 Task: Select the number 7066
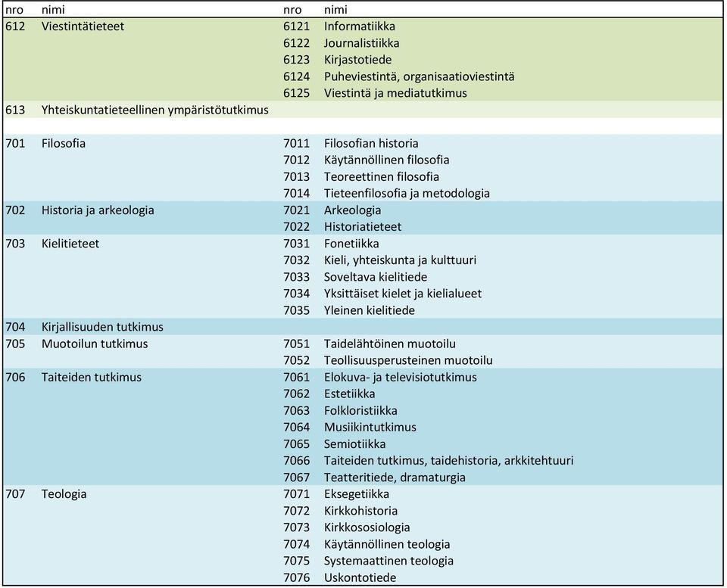click(296, 460)
